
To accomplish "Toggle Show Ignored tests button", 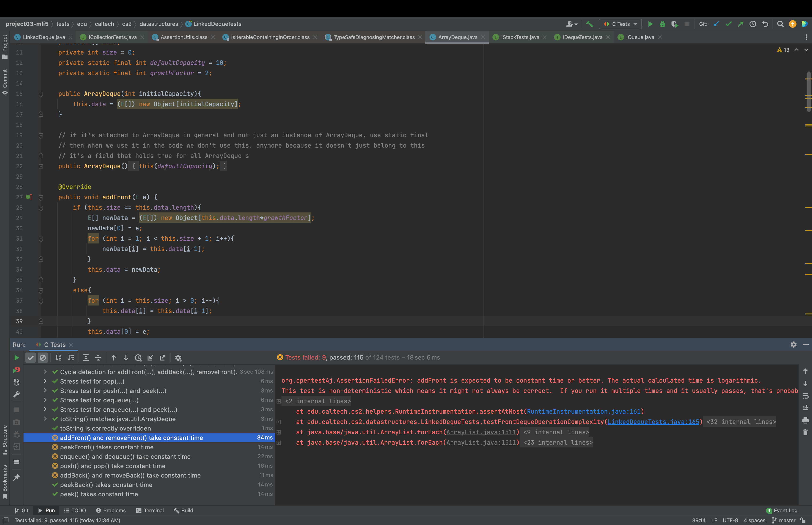I will [x=43, y=358].
